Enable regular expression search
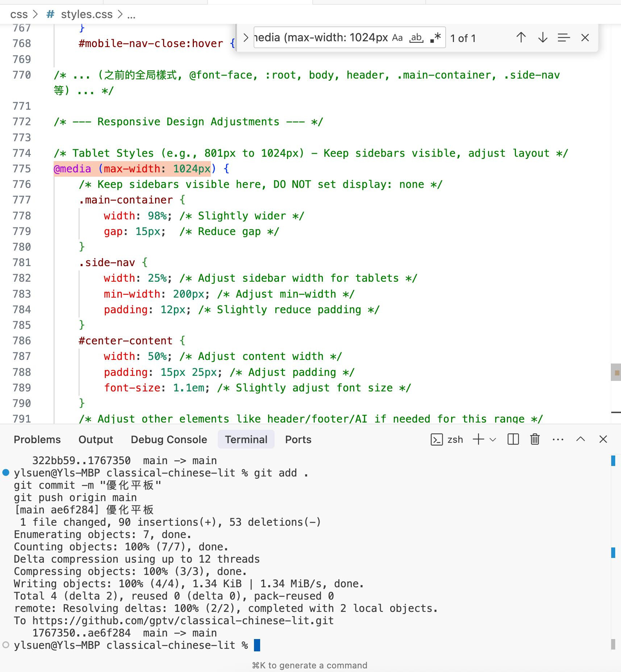This screenshot has height=672, width=621. 436,38
